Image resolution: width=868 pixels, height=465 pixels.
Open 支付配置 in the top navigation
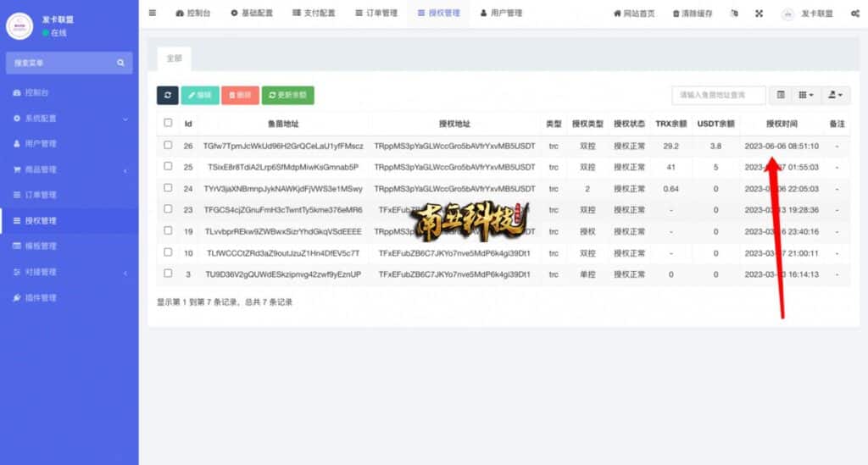tap(314, 14)
